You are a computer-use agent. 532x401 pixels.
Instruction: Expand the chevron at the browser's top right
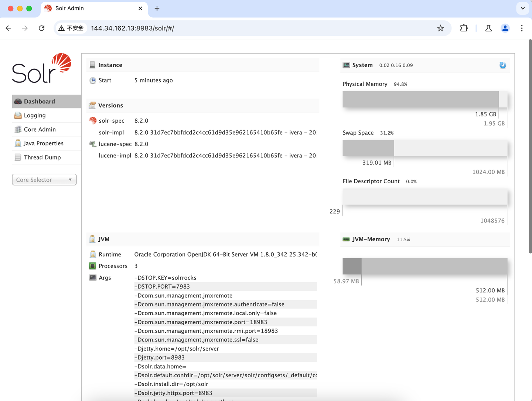click(522, 8)
